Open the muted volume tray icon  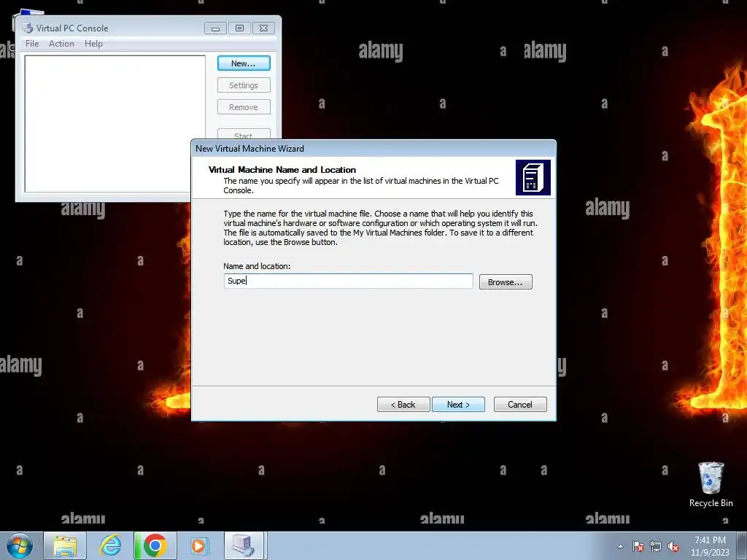[673, 546]
